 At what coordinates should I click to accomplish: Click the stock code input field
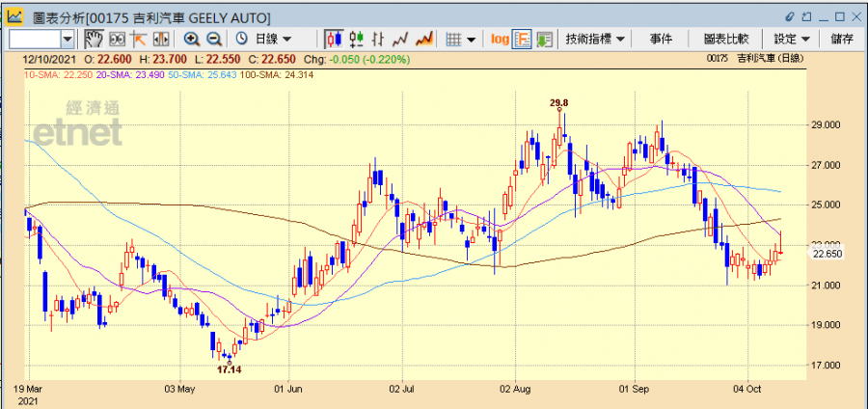35,39
